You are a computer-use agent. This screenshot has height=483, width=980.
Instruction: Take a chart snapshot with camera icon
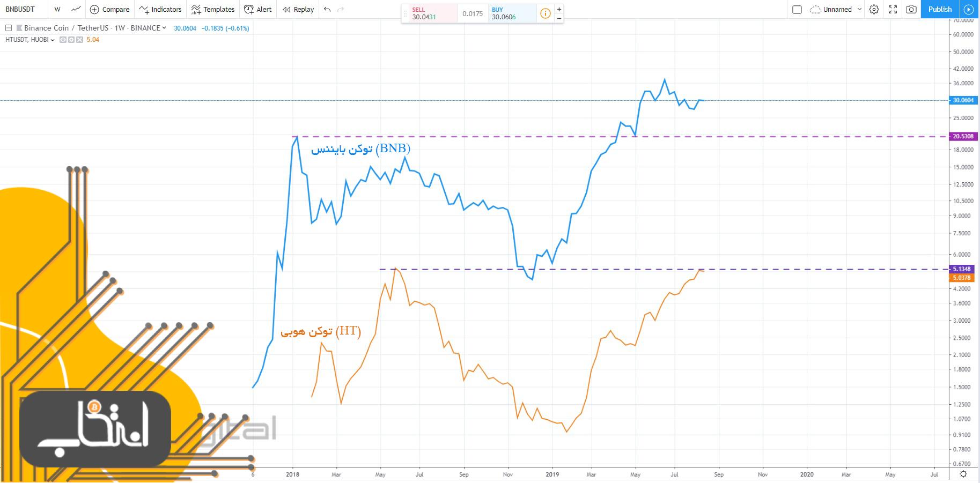click(911, 9)
